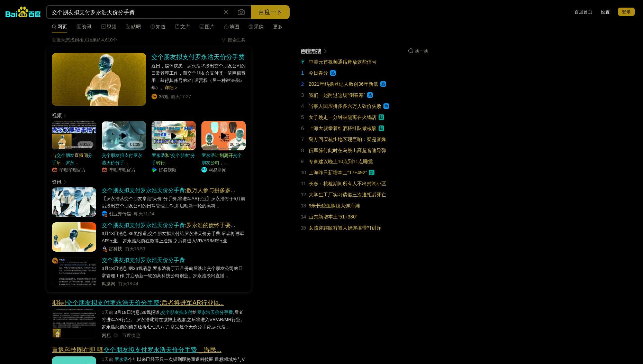The width and height of the screenshot is (643, 364).
Task: Expand the 更多 tab menu
Action: pos(278,27)
